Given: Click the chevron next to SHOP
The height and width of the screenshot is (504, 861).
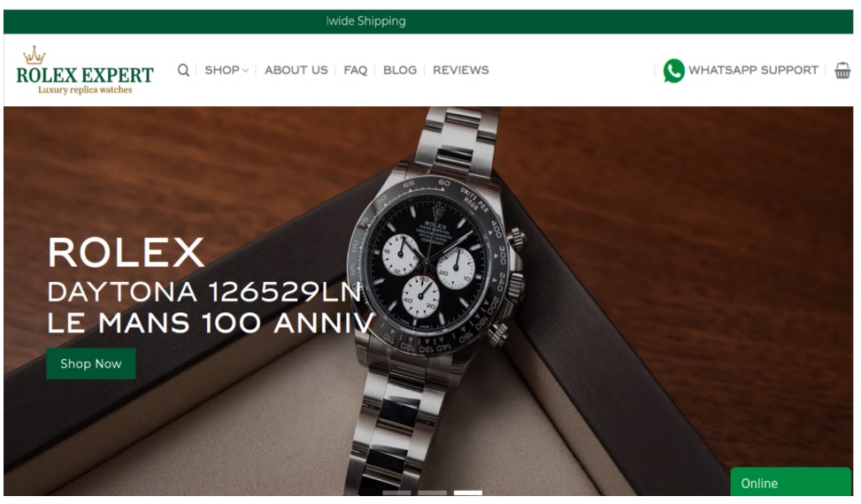Looking at the screenshot, I should [x=245, y=71].
